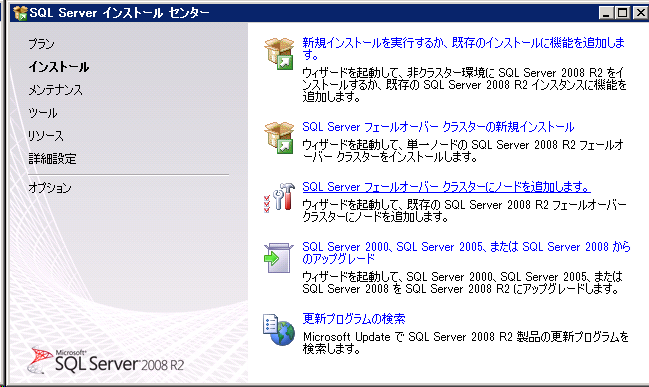
Task: Click フェールオーバー クラスターの新規インストール link
Action: [438, 127]
